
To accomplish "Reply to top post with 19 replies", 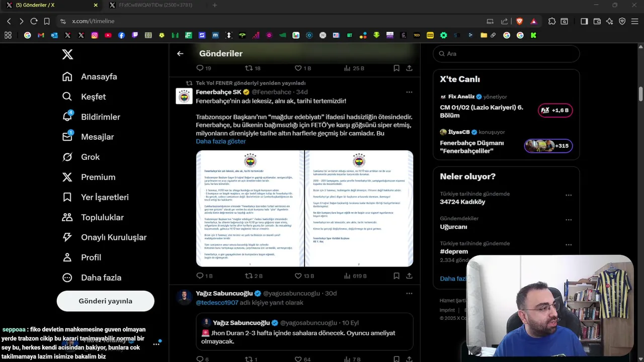I will [x=204, y=68].
